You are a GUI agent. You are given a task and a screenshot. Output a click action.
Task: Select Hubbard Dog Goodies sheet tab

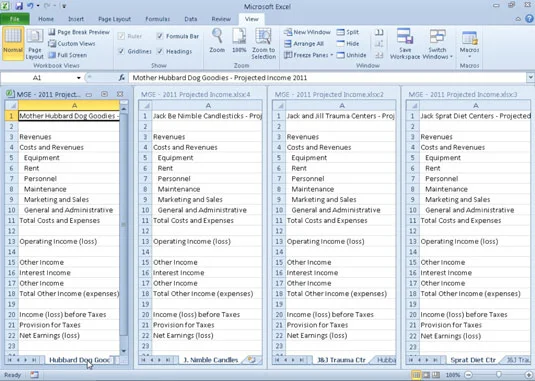point(79,360)
